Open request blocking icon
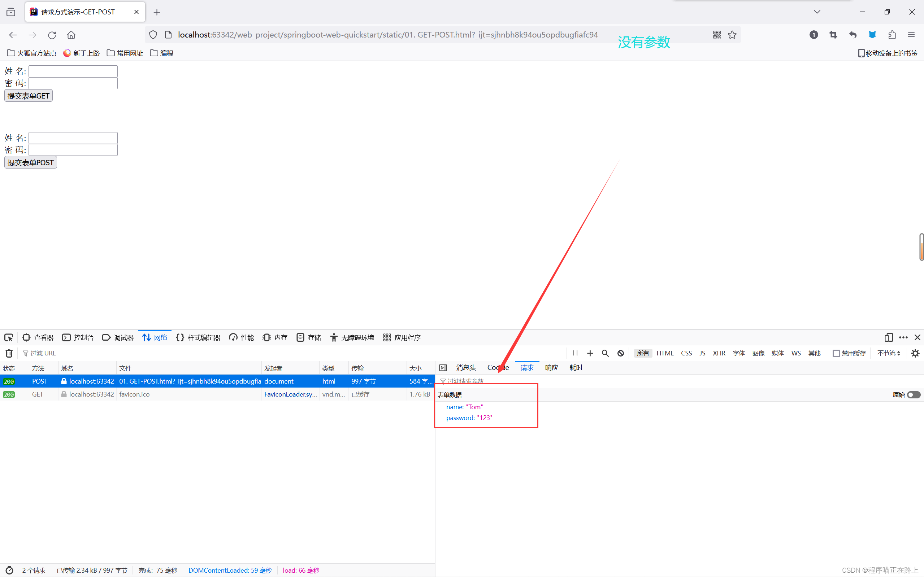 (620, 353)
